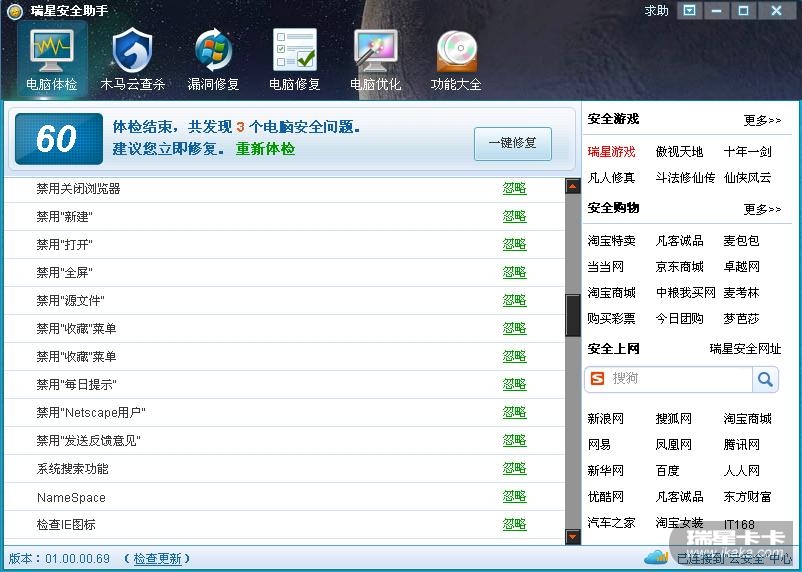Open the 中粮我买网 link

click(x=685, y=293)
